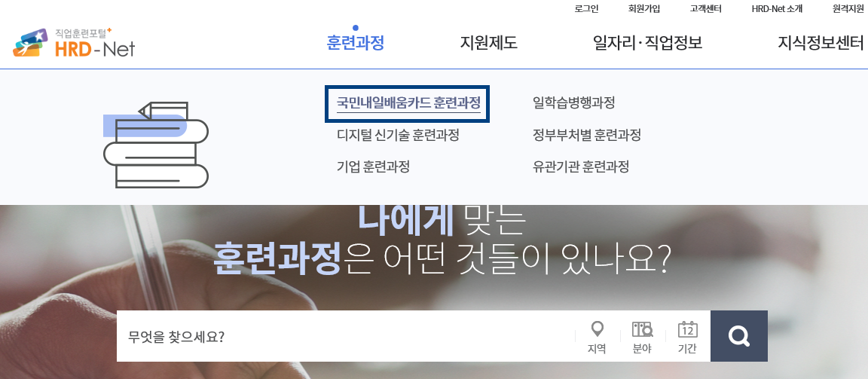Open the 기간 calendar filter icon
The image size is (868, 379).
tap(687, 337)
